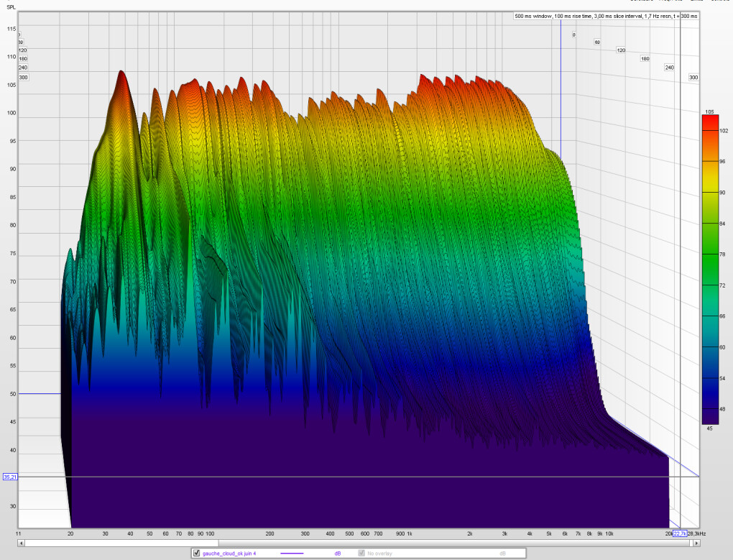The image size is (733, 560).
Task: Click the dB readout beside the purple trace line
Action: click(338, 553)
